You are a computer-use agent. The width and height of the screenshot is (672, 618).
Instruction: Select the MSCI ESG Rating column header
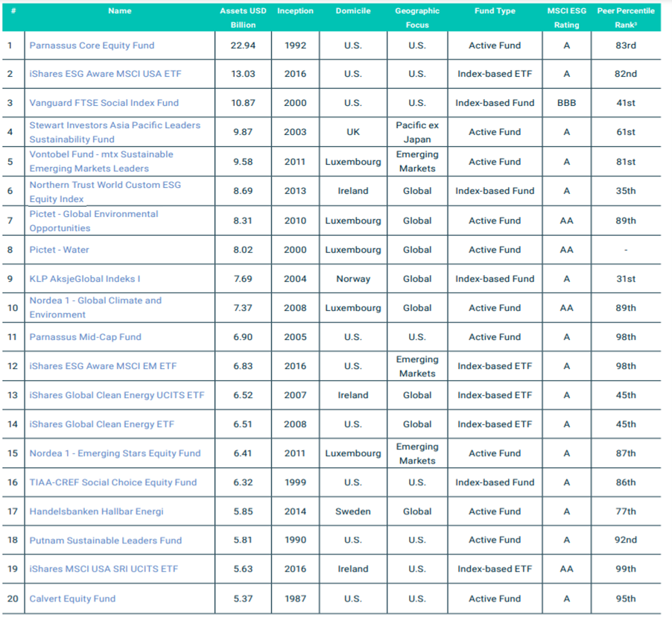566,18
